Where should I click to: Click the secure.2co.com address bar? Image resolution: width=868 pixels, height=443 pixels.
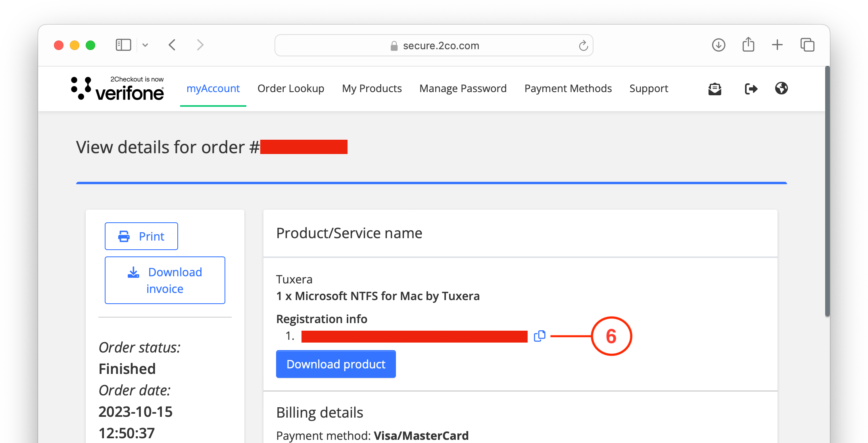point(434,45)
